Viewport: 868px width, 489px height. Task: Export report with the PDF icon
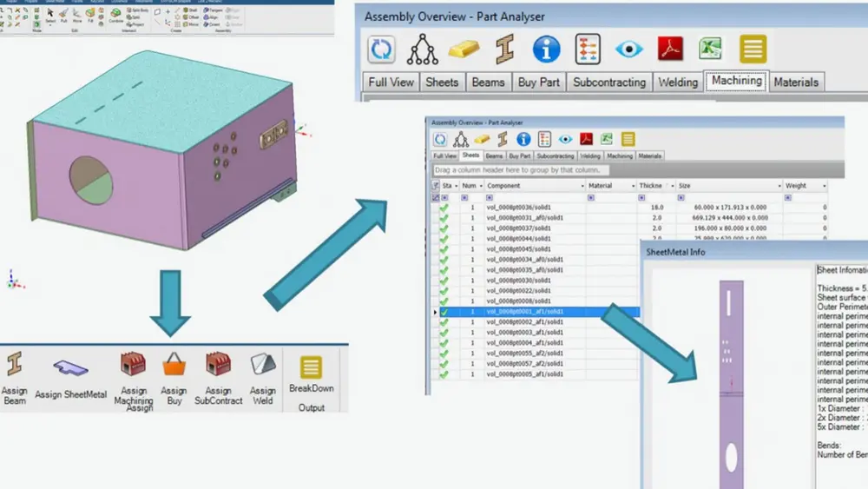671,50
